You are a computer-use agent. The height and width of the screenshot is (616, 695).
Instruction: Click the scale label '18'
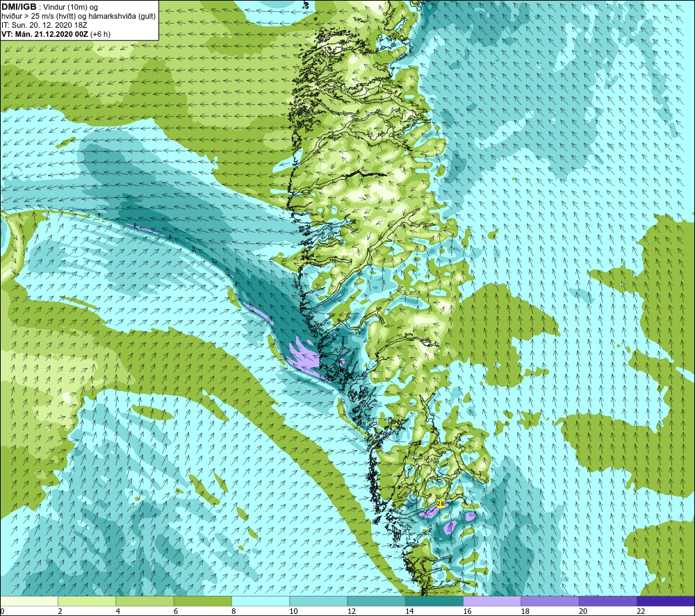[525, 612]
